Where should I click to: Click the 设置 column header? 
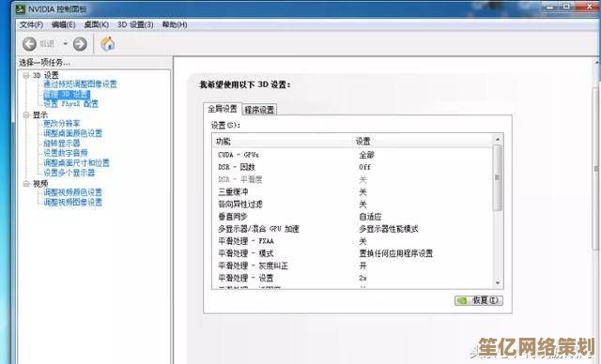(x=422, y=142)
